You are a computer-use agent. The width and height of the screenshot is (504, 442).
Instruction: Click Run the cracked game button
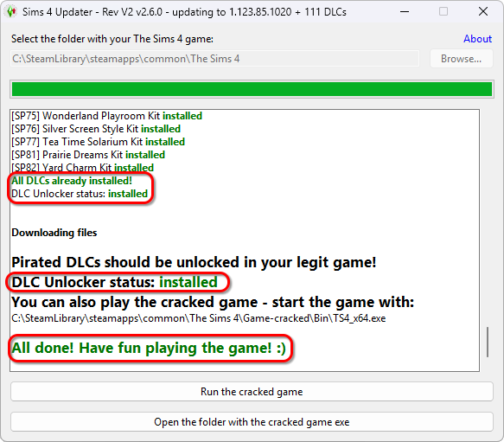252,392
